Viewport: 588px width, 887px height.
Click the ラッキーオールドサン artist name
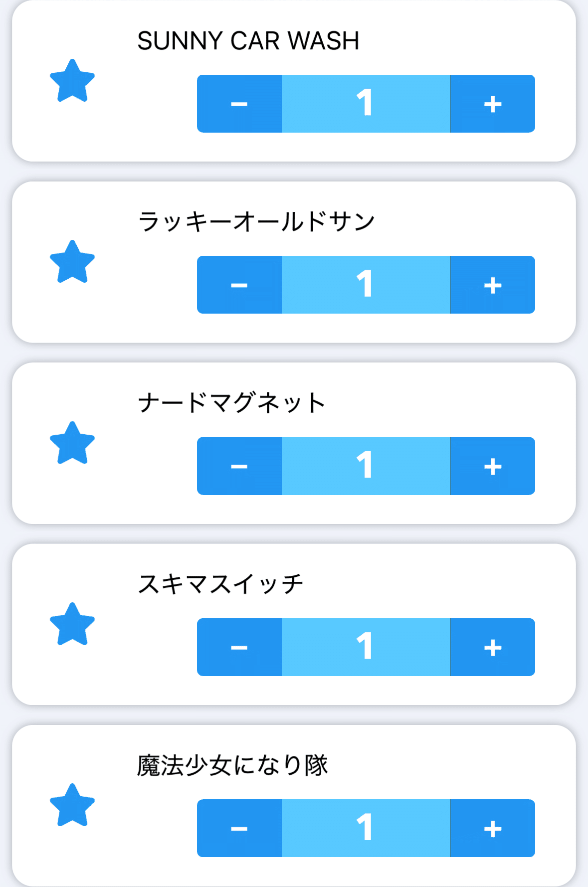point(256,222)
